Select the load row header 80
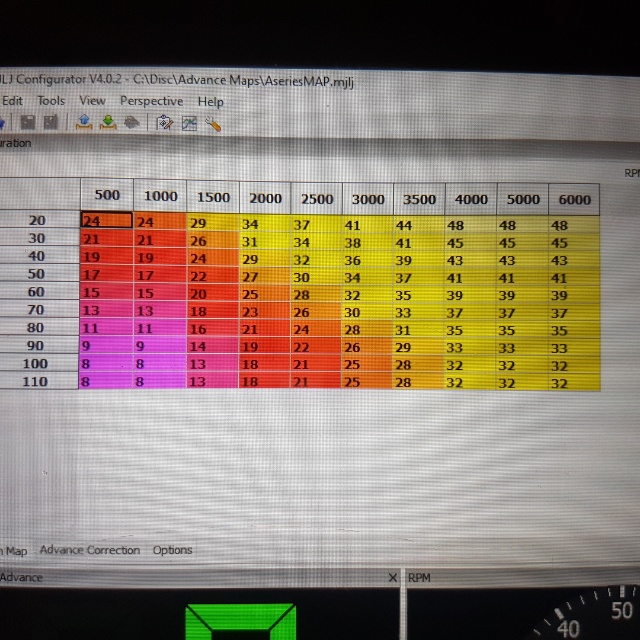Viewport: 640px width, 640px height. coord(36,327)
